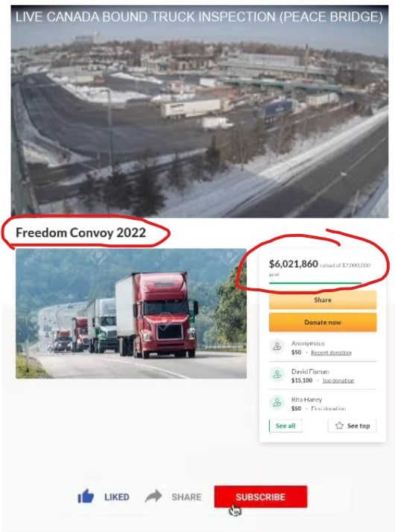Image resolution: width=395 pixels, height=532 pixels.
Task: Click the convoy trucks campaign photo
Action: 131,314
